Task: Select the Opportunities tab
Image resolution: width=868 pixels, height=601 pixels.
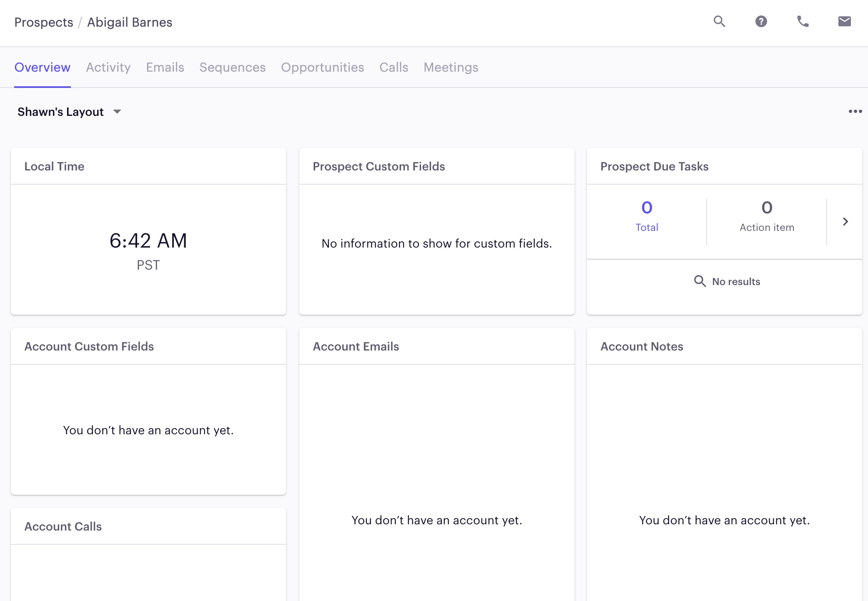Action: (322, 67)
